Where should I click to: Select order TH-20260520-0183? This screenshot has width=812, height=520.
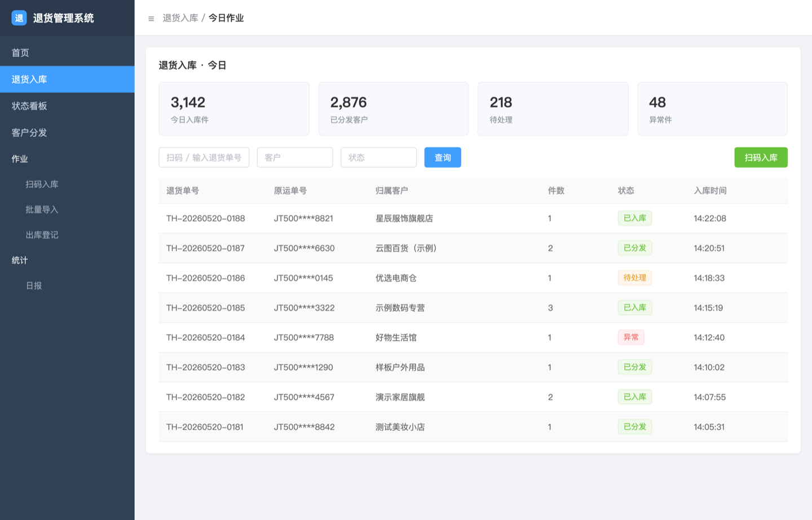click(206, 367)
